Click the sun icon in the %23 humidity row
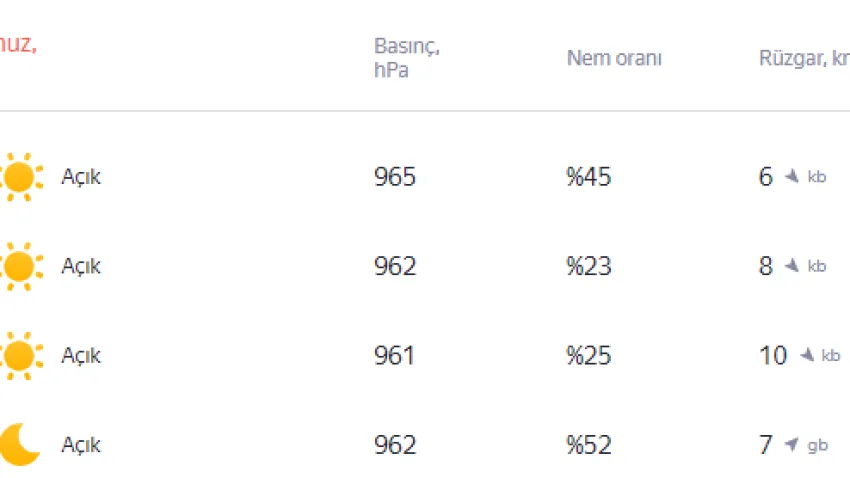Viewport: 850px width, 478px height. click(19, 266)
